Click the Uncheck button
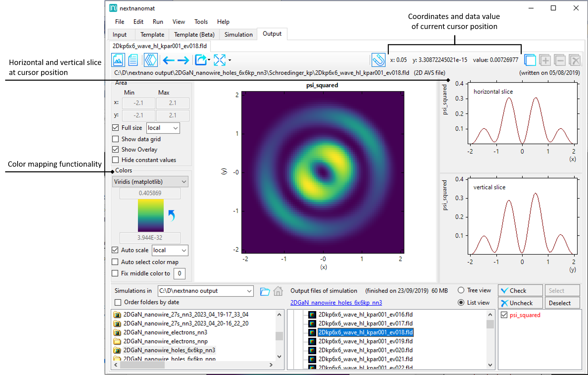The width and height of the screenshot is (588, 375). [520, 303]
